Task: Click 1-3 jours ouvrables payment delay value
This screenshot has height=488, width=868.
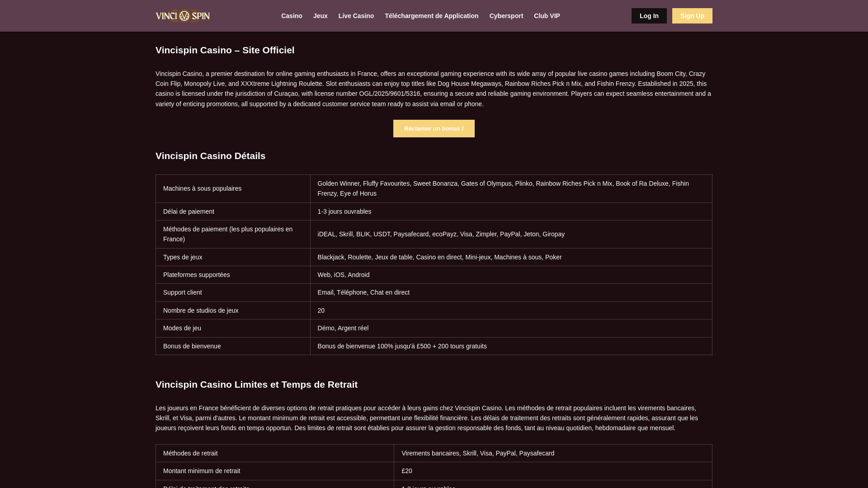Action: 511,211
